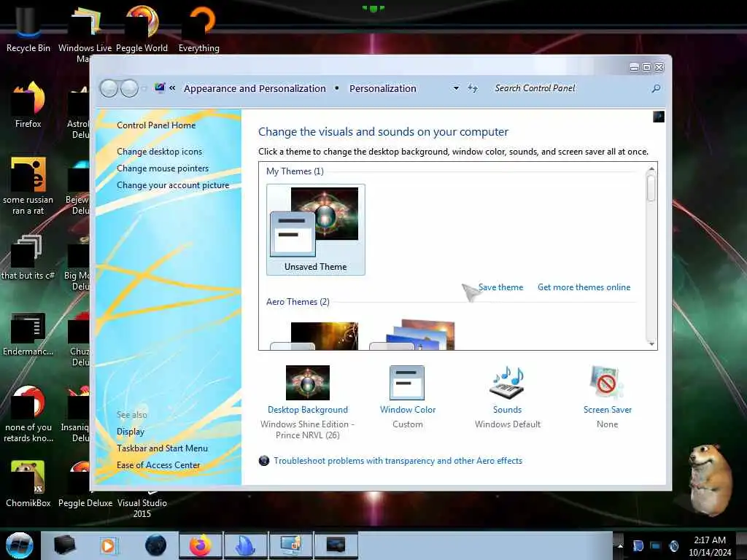
Task: Click the Control Panel address bar icon
Action: pyautogui.click(x=160, y=87)
